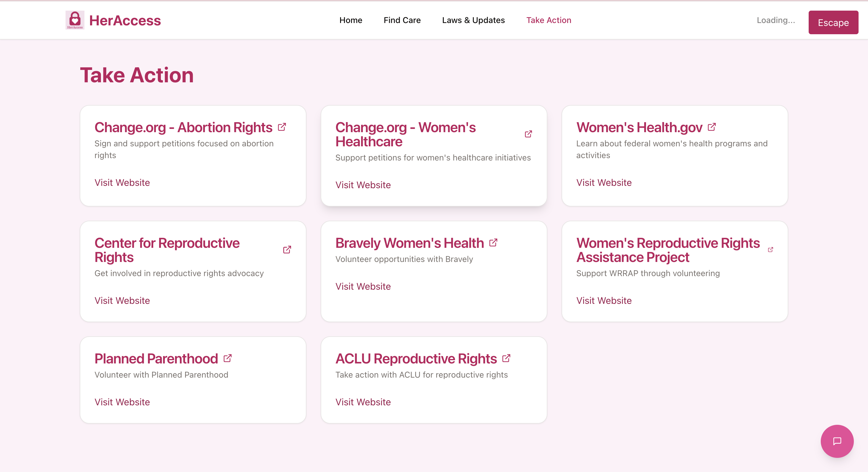
Task: Click the HerAccess lock logo icon
Action: (x=75, y=20)
